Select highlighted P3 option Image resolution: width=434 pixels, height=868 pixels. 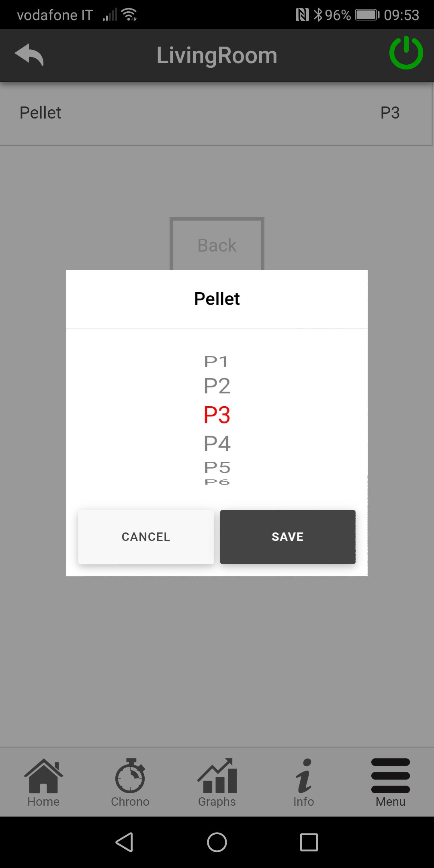point(217,415)
